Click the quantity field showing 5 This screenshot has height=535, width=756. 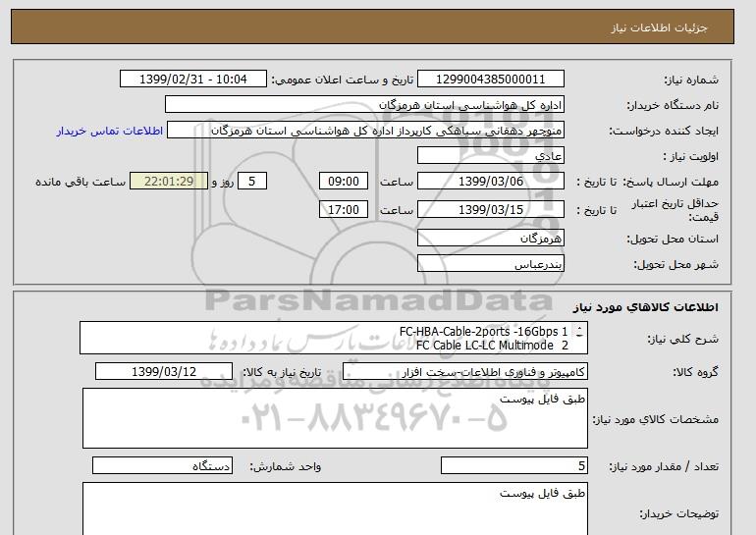point(513,466)
